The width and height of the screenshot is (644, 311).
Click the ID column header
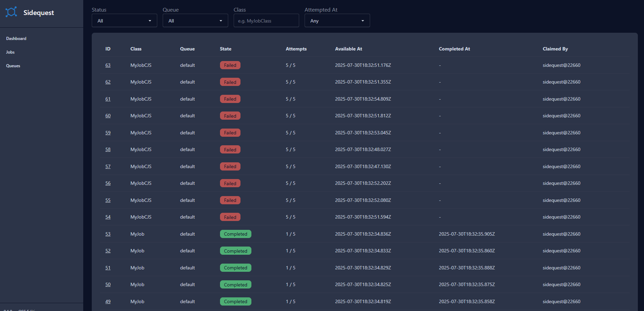click(x=108, y=49)
